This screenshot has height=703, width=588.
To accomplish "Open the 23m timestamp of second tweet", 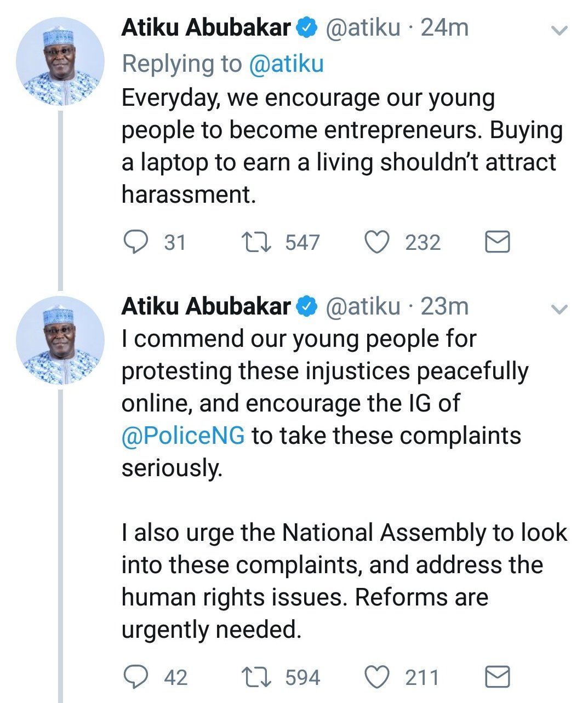I will click(x=444, y=306).
